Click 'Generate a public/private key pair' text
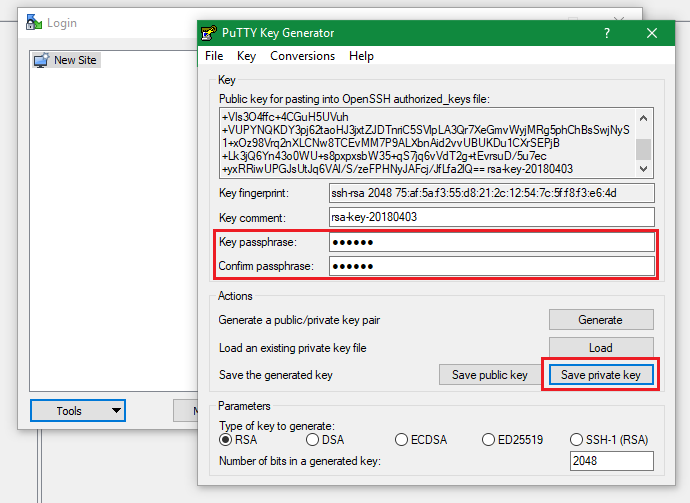This screenshot has width=690, height=503. click(x=299, y=320)
